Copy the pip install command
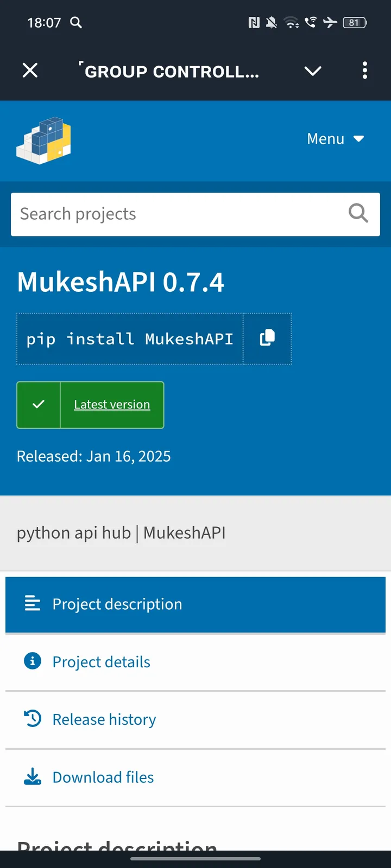Image resolution: width=391 pixels, height=868 pixels. 267,339
